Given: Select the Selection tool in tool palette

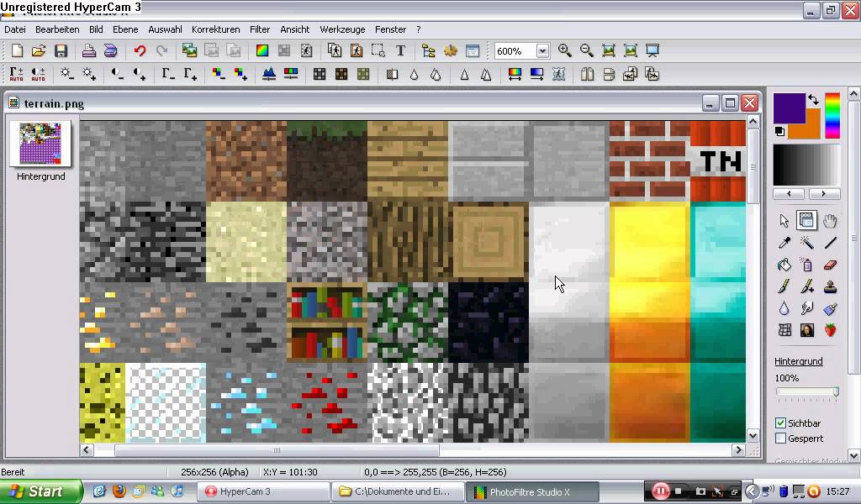Looking at the screenshot, I should coord(806,220).
